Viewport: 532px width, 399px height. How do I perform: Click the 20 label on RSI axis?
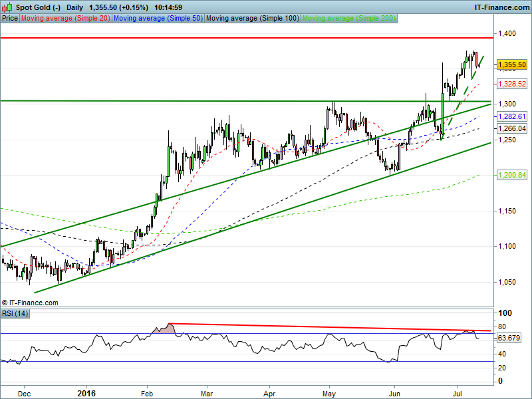click(501, 368)
